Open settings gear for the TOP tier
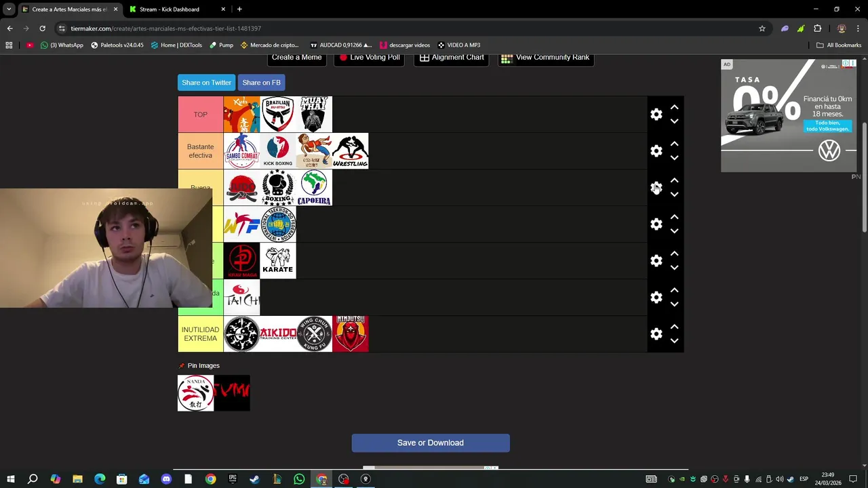868x488 pixels. tap(656, 115)
